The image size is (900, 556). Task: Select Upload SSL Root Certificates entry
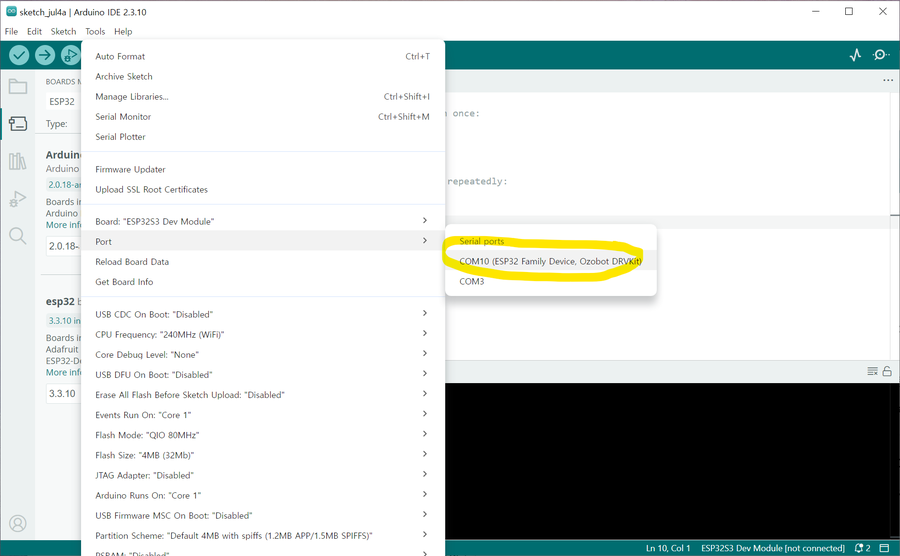click(263, 189)
